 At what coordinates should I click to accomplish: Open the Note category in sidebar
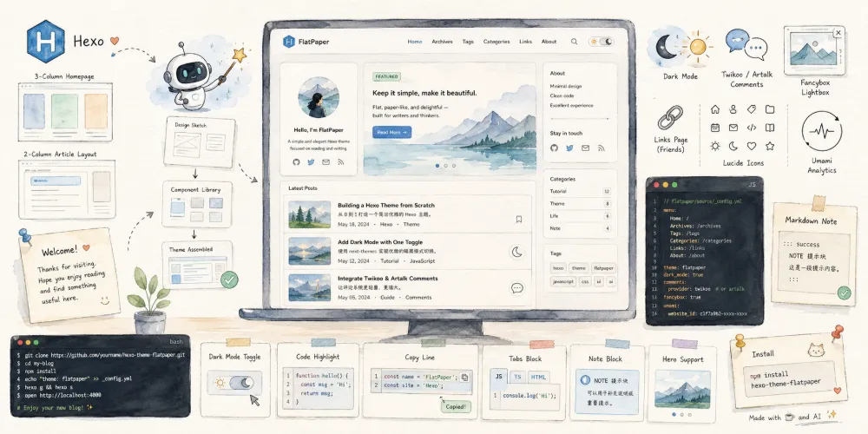point(580,228)
